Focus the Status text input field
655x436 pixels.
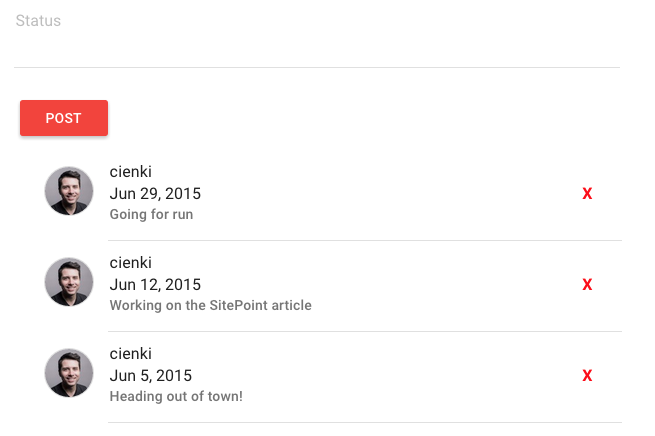[x=317, y=38]
